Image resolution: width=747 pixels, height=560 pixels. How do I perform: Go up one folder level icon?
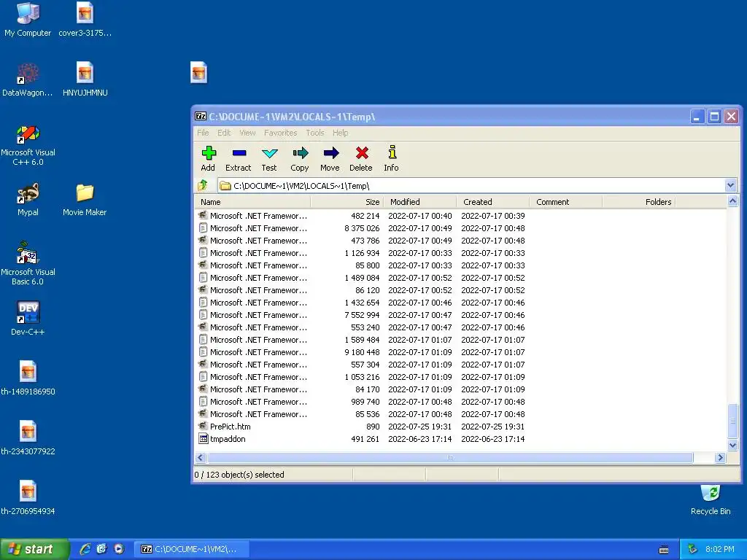[x=203, y=185]
